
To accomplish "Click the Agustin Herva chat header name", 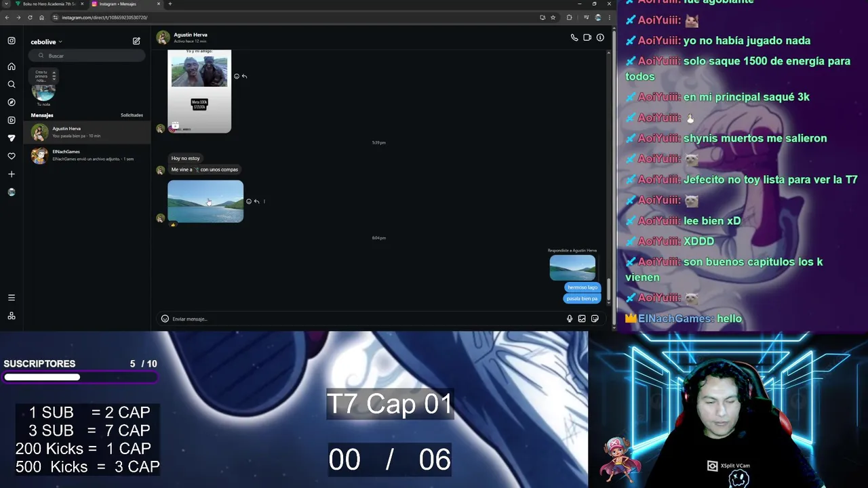I will 191,35.
